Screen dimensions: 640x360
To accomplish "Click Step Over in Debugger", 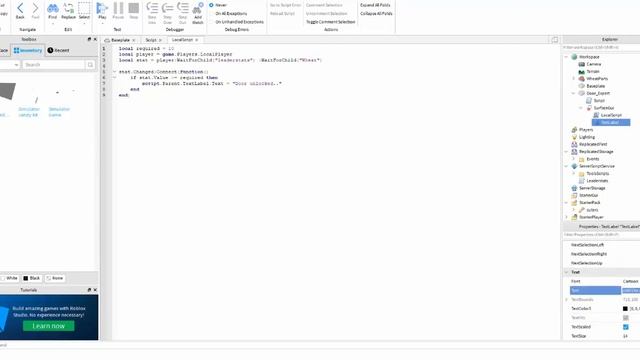I will pos(167,13).
